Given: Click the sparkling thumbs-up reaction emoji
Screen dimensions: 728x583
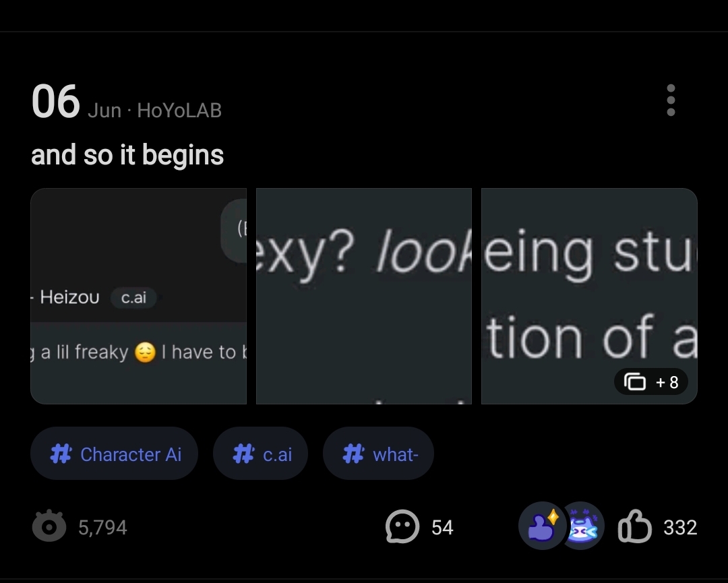Looking at the screenshot, I should [x=541, y=526].
